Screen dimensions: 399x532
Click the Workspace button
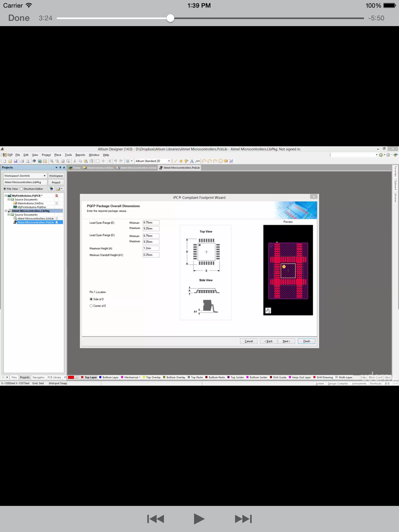tap(56, 176)
